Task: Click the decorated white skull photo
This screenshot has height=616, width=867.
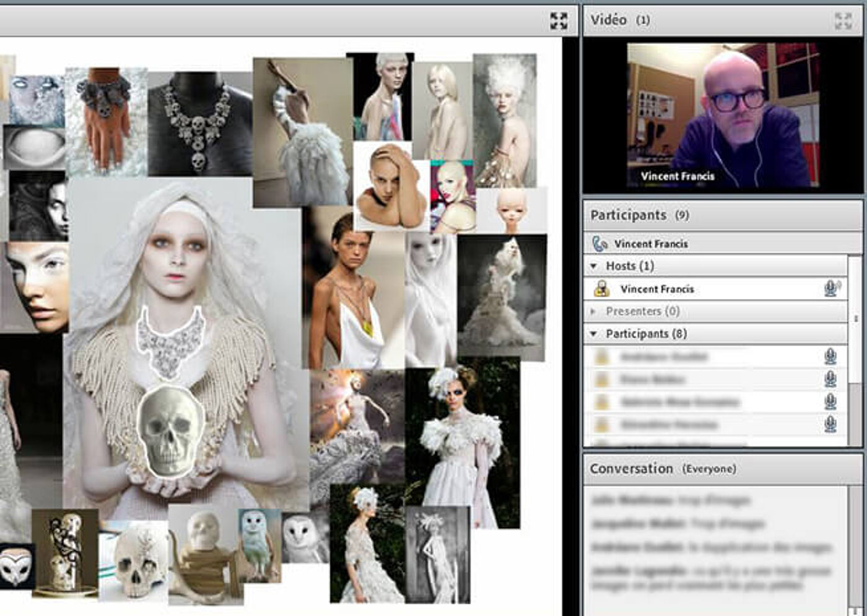Action: pyautogui.click(x=133, y=561)
